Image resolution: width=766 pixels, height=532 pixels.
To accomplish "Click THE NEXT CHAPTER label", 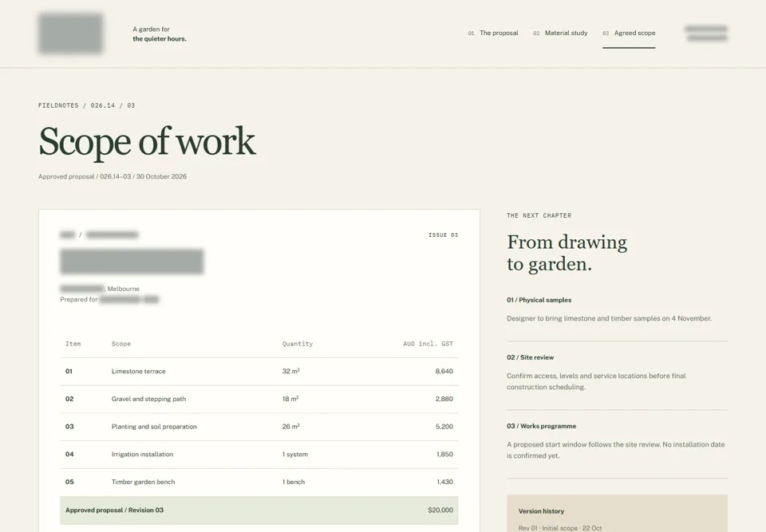I will (539, 215).
